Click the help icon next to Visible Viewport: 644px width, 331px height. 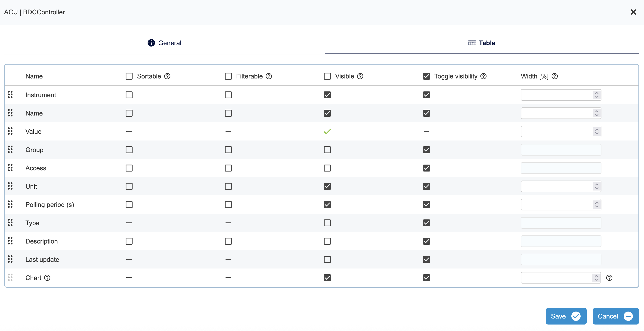coord(360,76)
